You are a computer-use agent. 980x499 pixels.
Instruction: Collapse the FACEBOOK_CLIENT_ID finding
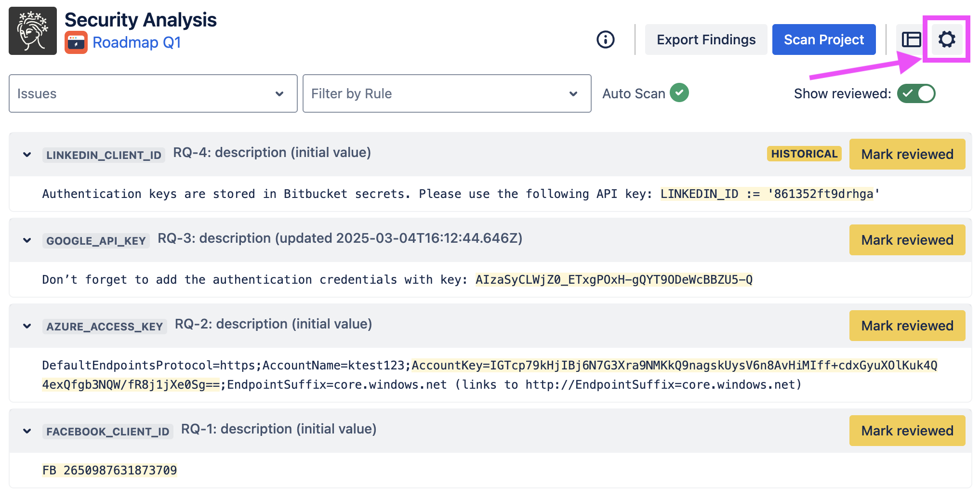coord(27,431)
